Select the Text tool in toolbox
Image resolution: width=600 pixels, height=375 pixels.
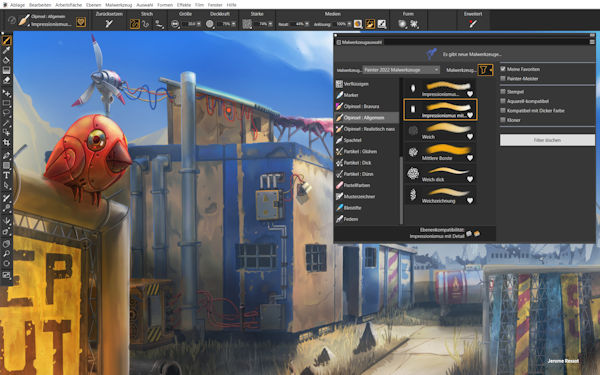click(7, 175)
